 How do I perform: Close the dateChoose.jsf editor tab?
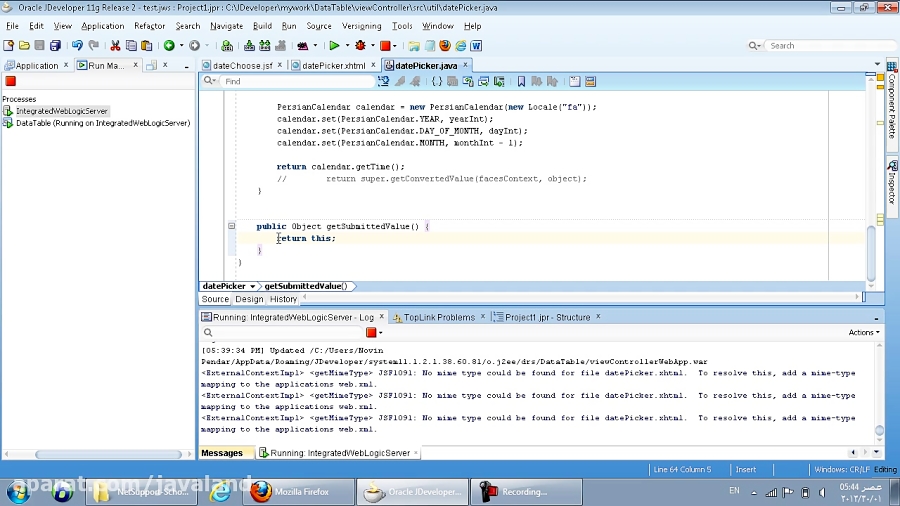pos(282,65)
